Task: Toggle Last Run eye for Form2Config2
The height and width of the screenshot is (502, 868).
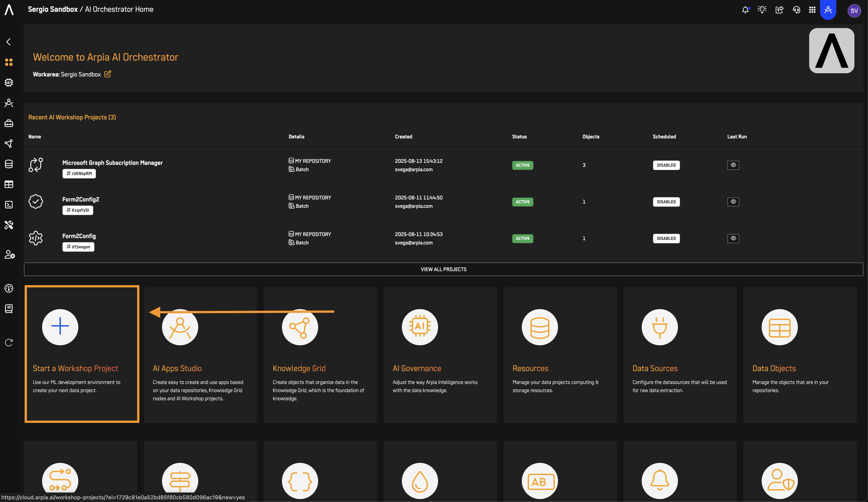Action: 733,202
